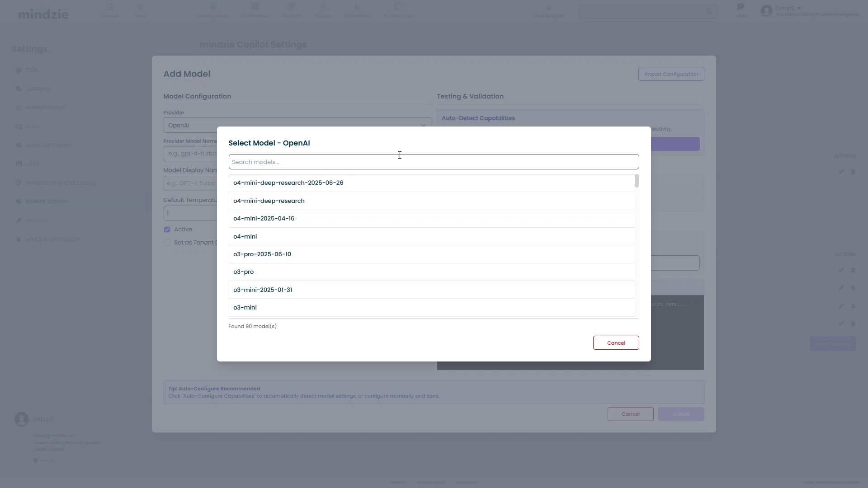Click the Found 90 model(s) count text

[x=252, y=326]
